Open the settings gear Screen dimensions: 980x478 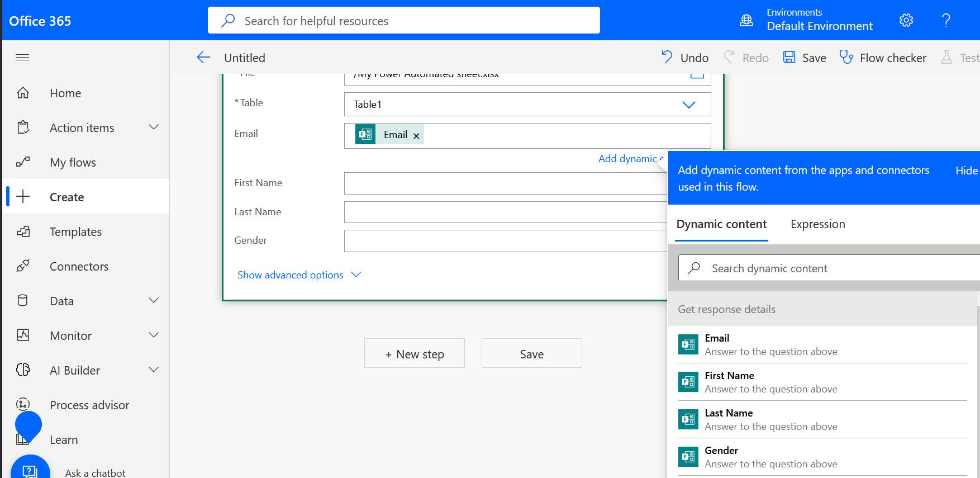pos(906,21)
